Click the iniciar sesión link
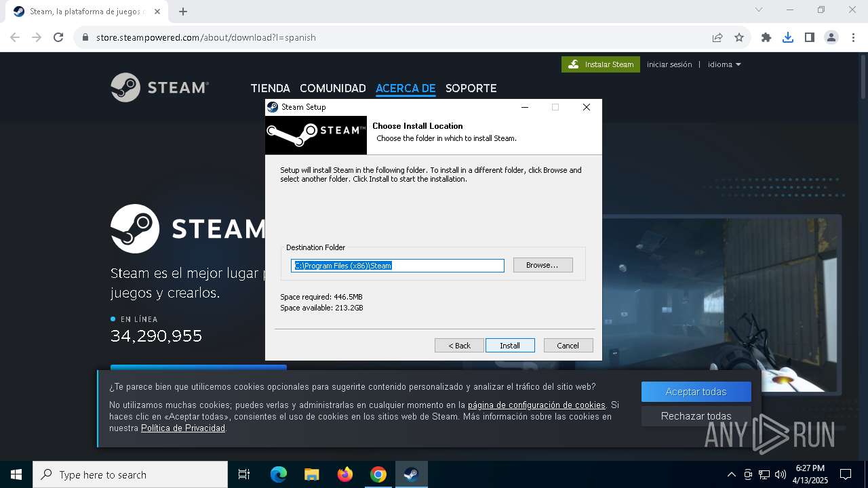 click(x=669, y=64)
